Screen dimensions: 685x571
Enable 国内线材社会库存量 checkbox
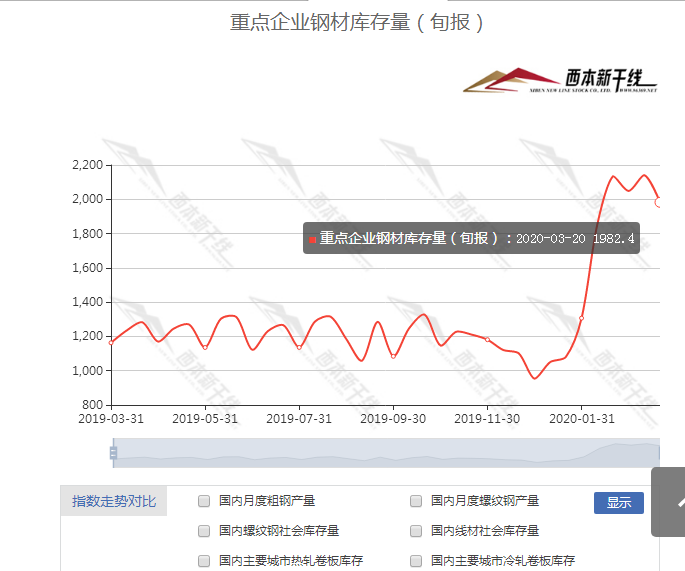click(416, 531)
